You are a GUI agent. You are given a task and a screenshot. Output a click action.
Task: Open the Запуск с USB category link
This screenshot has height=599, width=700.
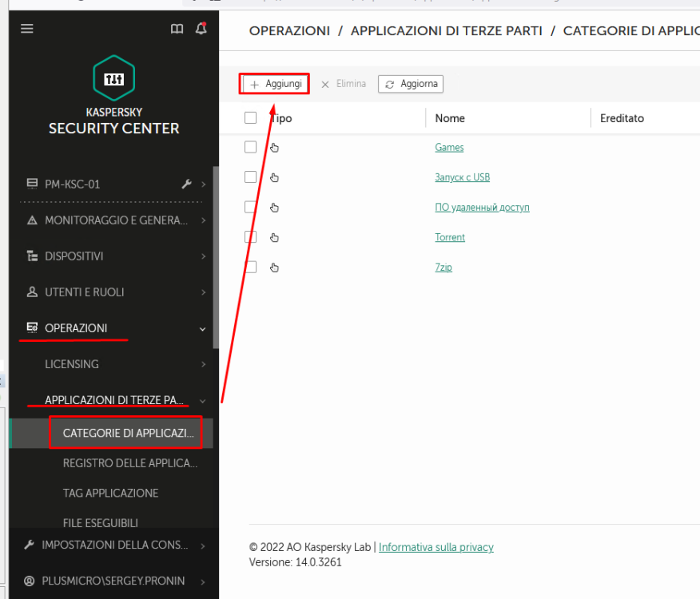462,177
